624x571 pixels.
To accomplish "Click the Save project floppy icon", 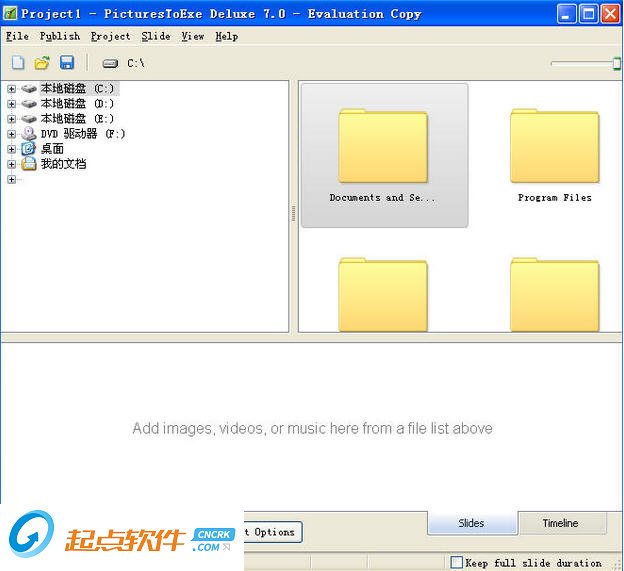I will pyautogui.click(x=67, y=63).
